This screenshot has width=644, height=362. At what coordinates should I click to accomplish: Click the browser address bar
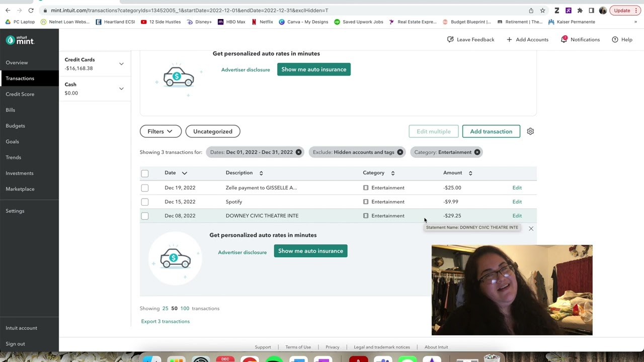tap(282, 10)
